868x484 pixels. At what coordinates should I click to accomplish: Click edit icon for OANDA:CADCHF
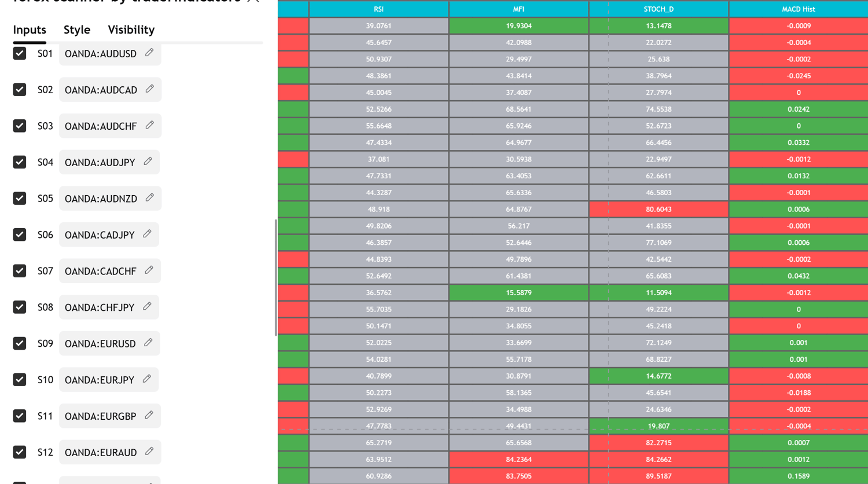coord(149,270)
